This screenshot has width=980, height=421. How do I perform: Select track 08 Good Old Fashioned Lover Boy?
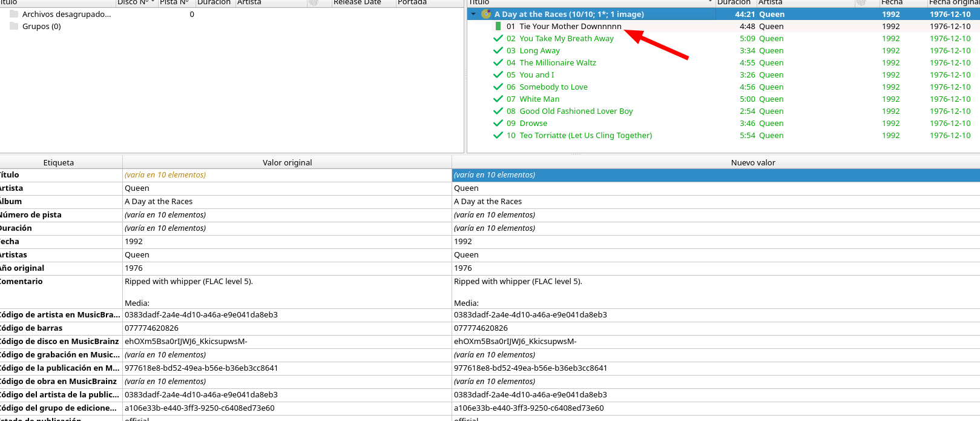tap(723, 111)
